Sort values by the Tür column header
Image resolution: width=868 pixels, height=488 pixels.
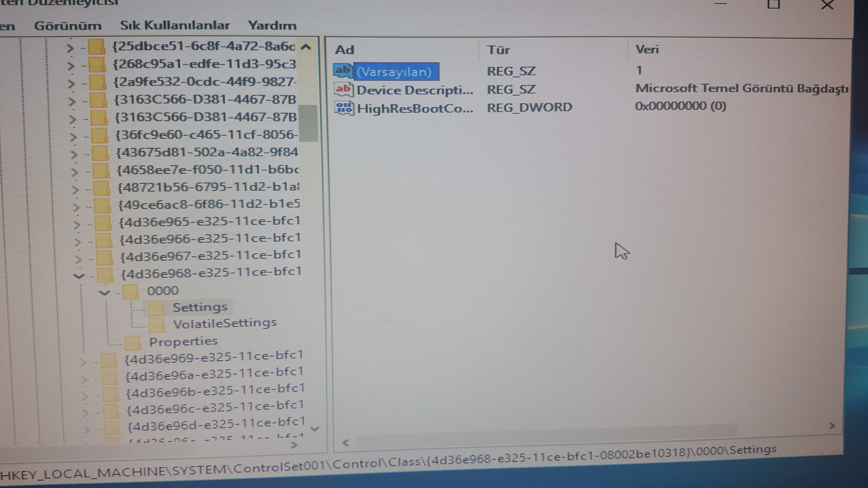(x=499, y=50)
